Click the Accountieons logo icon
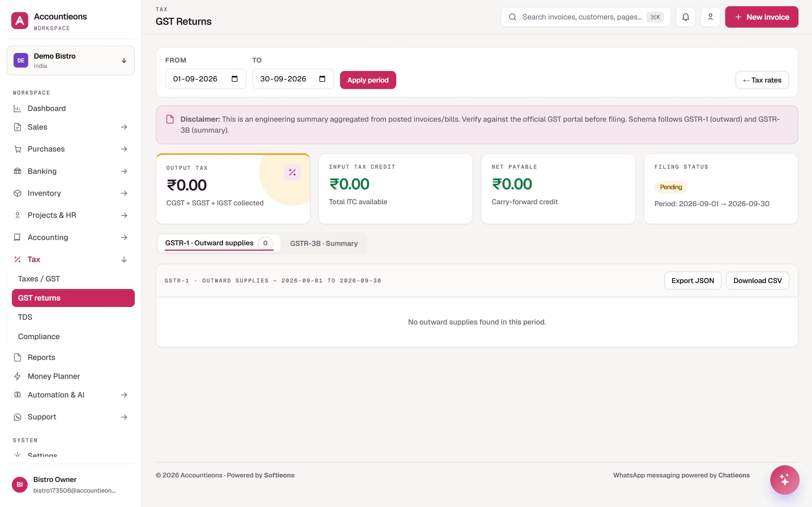812x507 pixels. [20, 21]
